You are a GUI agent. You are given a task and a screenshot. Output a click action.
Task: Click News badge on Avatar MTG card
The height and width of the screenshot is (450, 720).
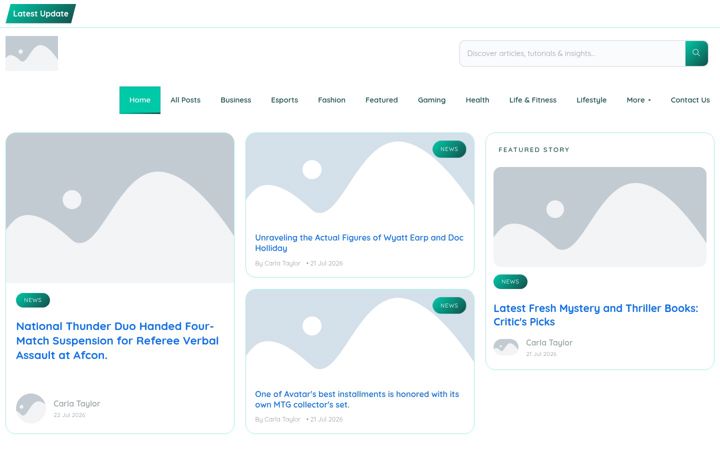pos(449,305)
